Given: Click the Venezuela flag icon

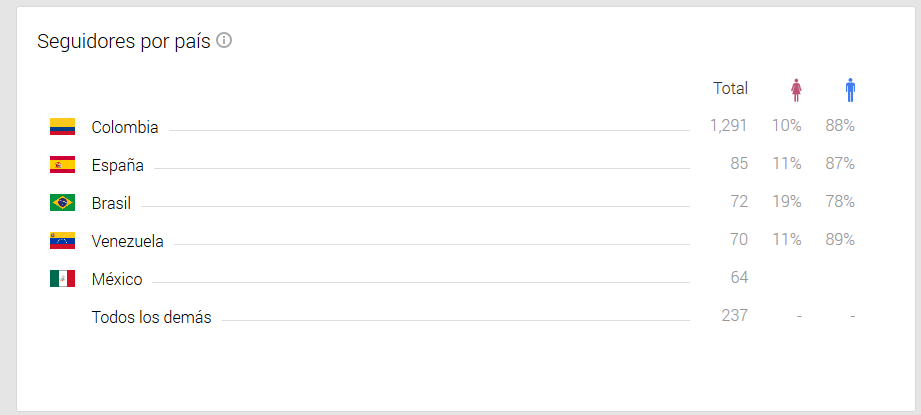Looking at the screenshot, I should click(x=62, y=241).
